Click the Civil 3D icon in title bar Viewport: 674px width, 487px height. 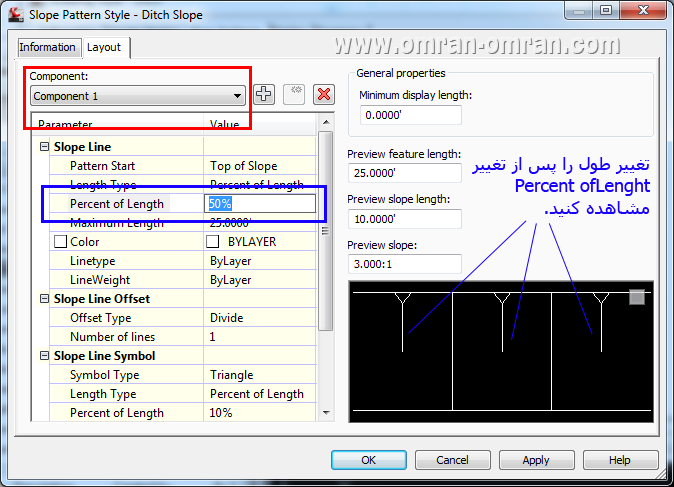tap(16, 14)
